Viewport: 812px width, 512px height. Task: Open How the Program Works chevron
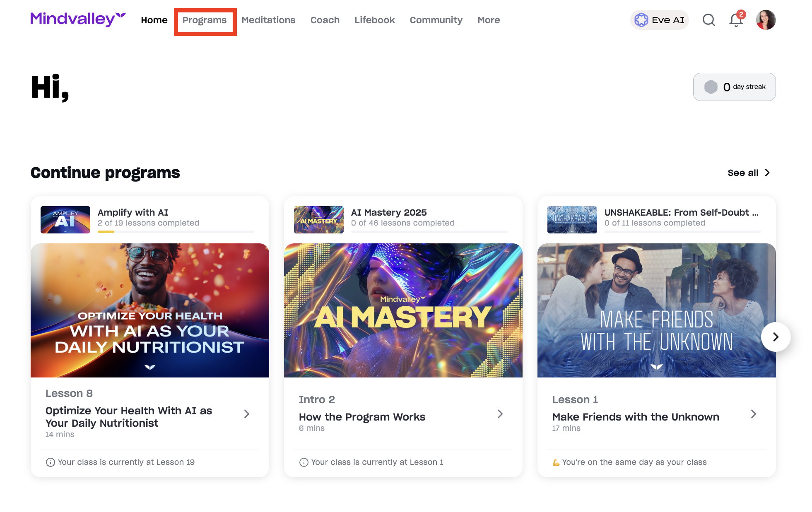point(500,414)
